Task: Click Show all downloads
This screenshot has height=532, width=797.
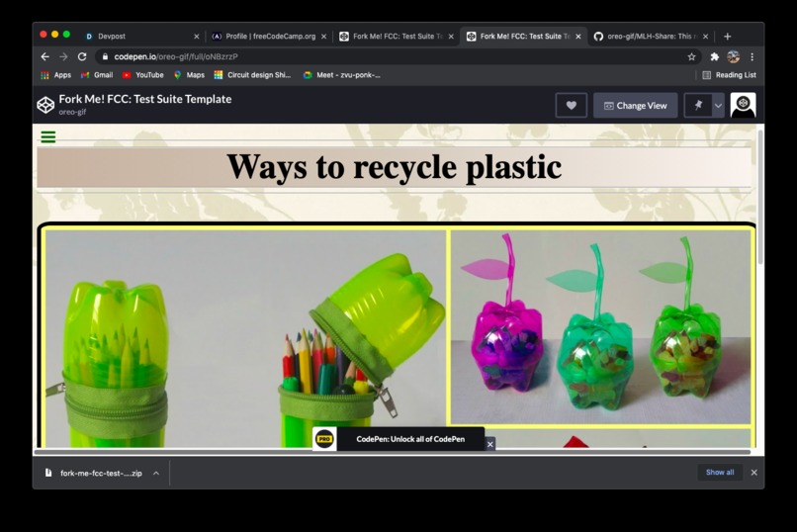Action: click(720, 473)
